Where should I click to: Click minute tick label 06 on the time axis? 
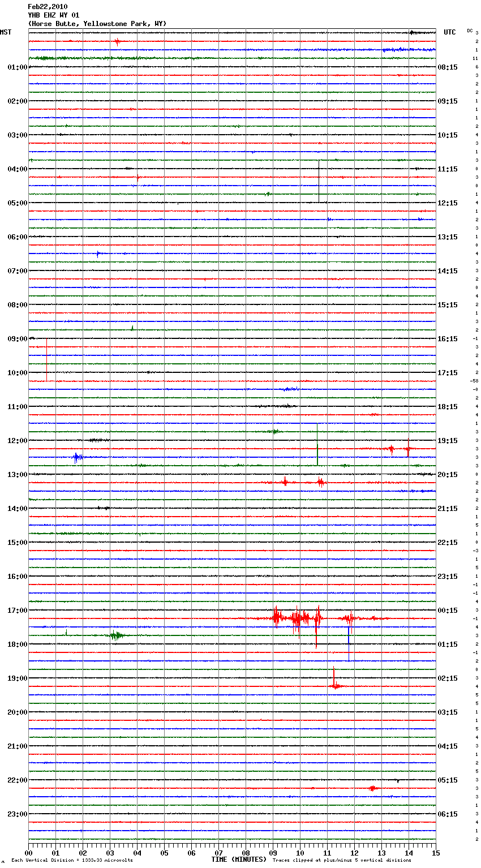(x=191, y=853)
